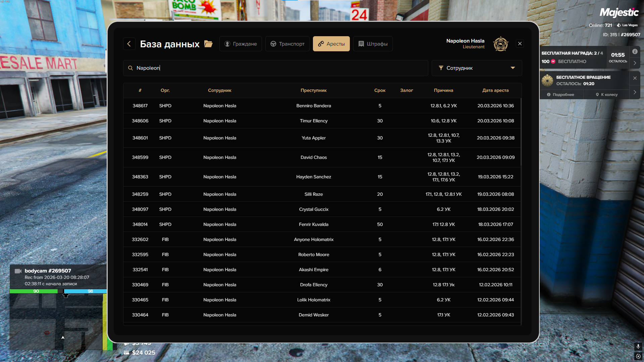Click the bodycam camera icon
644x362 pixels.
pyautogui.click(x=18, y=271)
